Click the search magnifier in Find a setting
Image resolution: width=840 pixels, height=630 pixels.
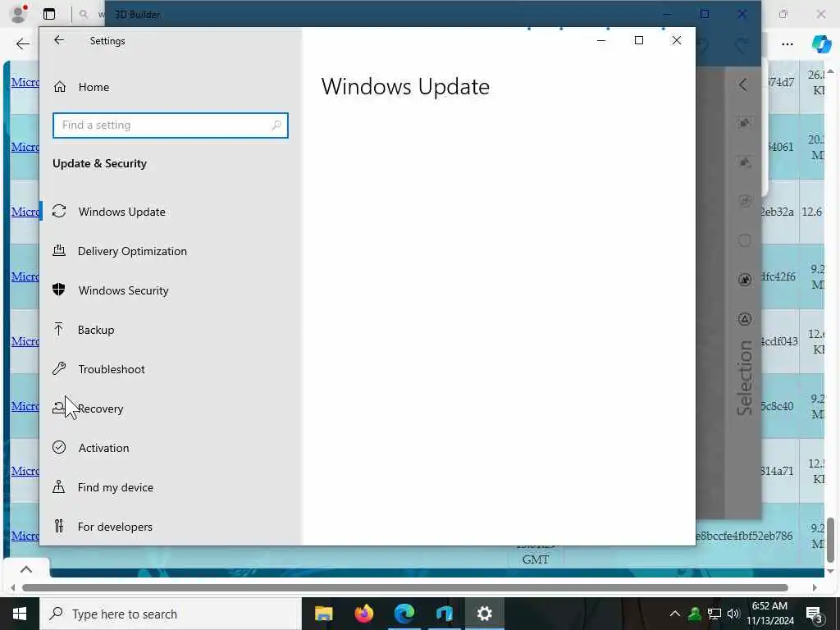coord(276,126)
